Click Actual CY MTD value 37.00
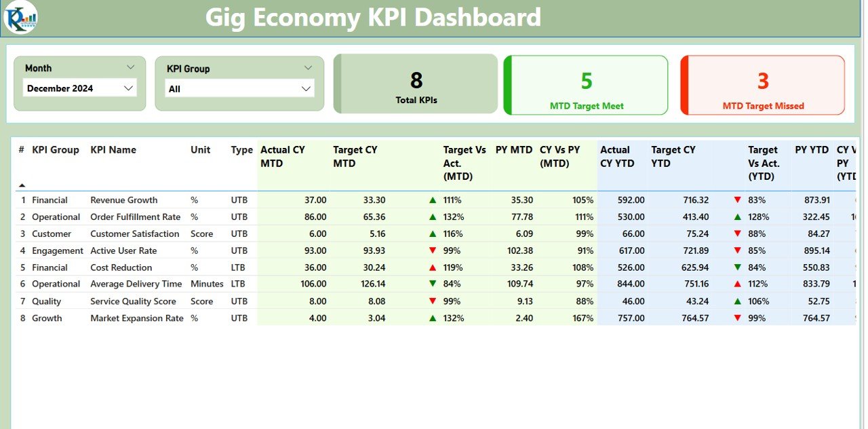 click(x=315, y=200)
